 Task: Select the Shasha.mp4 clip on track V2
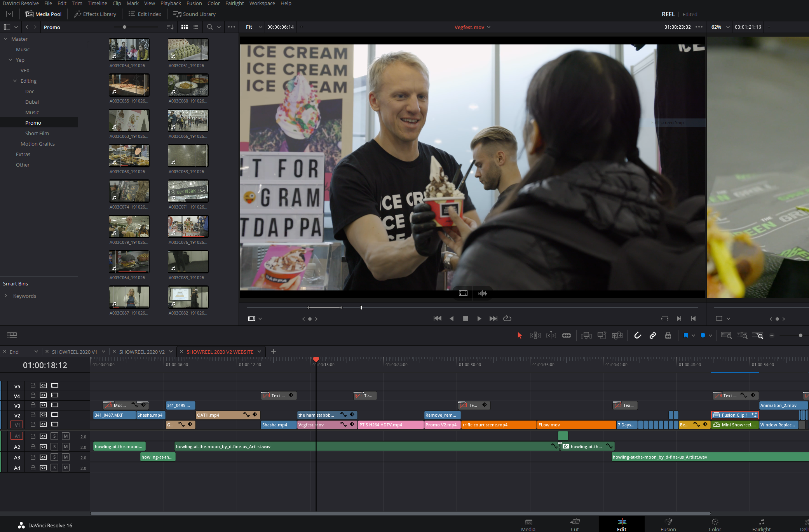click(150, 415)
